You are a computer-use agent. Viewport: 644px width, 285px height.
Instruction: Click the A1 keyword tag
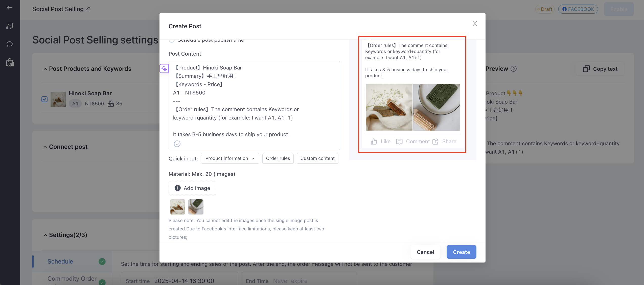point(75,104)
